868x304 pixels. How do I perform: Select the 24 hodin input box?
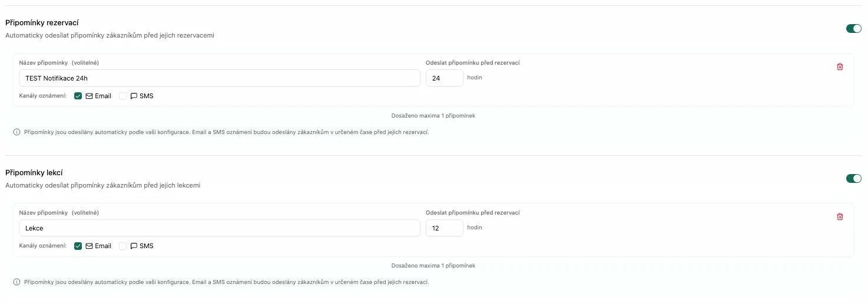click(x=445, y=78)
